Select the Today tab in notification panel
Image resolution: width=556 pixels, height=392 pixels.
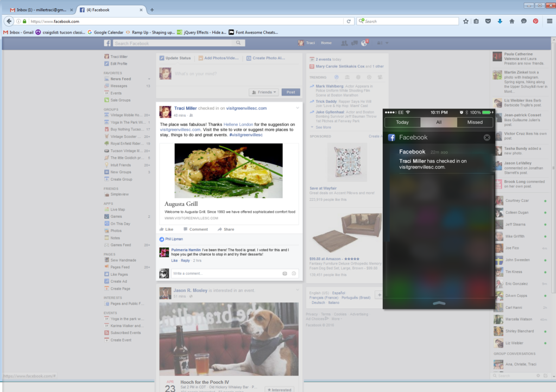(402, 122)
